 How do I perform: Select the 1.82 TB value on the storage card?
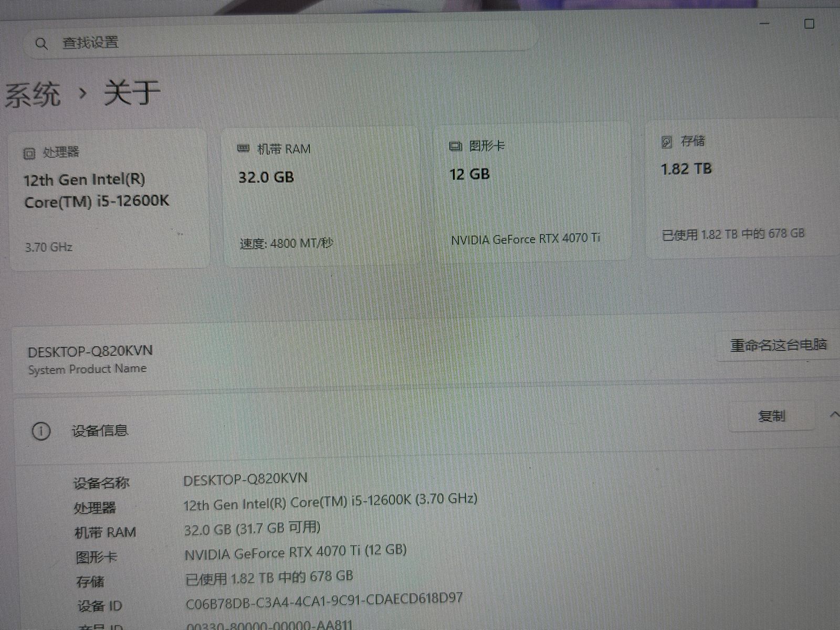tap(686, 169)
